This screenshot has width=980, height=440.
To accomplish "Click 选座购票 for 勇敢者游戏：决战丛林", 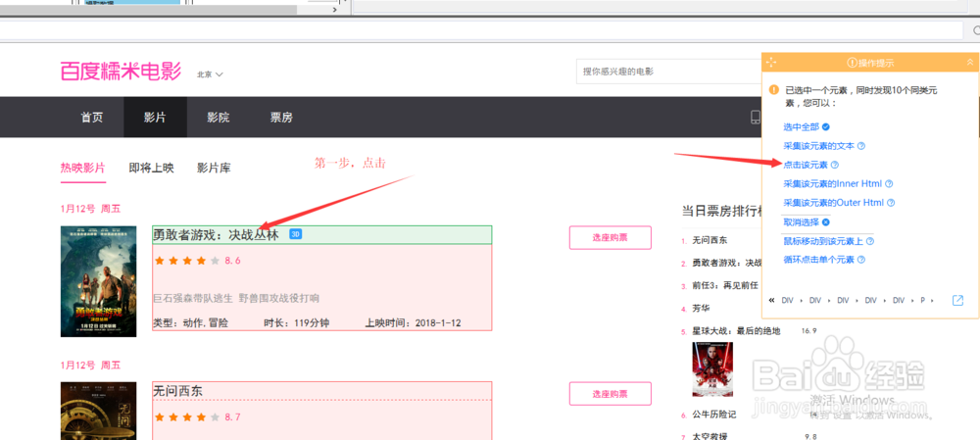I will [x=610, y=237].
